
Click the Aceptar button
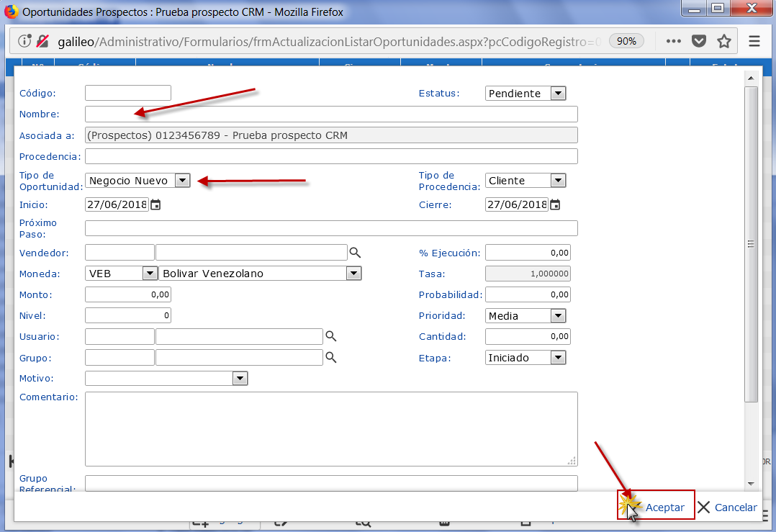[x=656, y=507]
